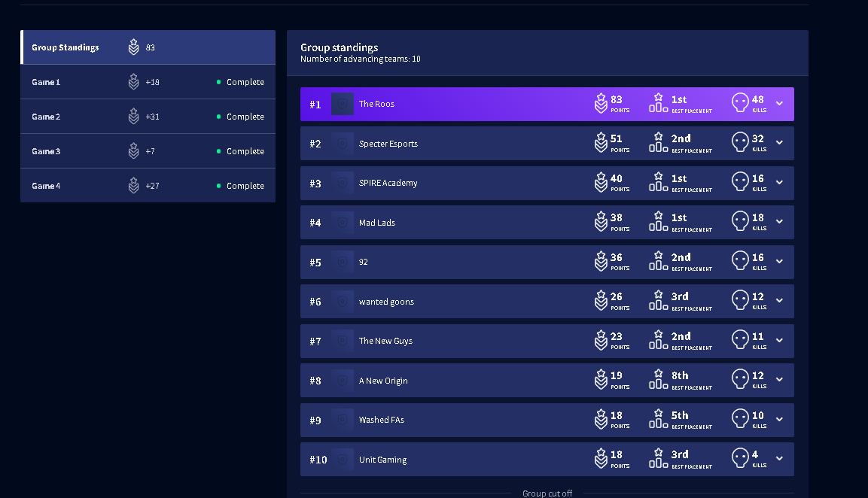Viewport: 868px width, 498px height.
Task: Select The Roos team name
Action: pyautogui.click(x=376, y=104)
